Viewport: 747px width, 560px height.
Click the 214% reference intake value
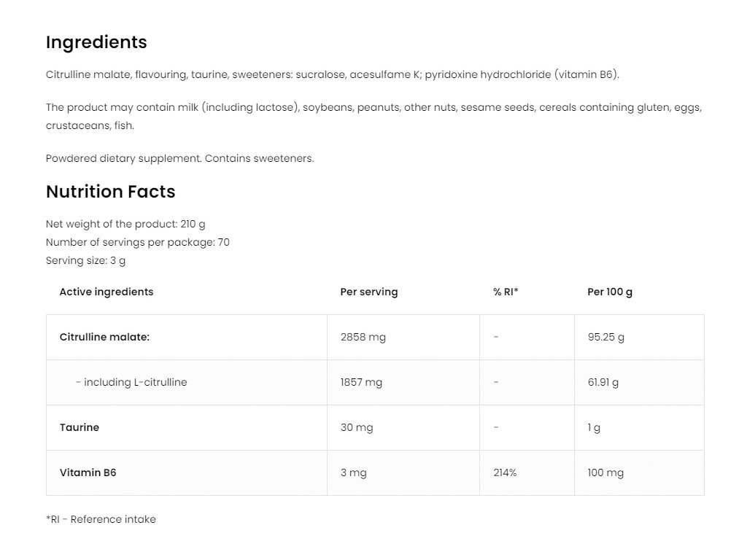(x=505, y=472)
